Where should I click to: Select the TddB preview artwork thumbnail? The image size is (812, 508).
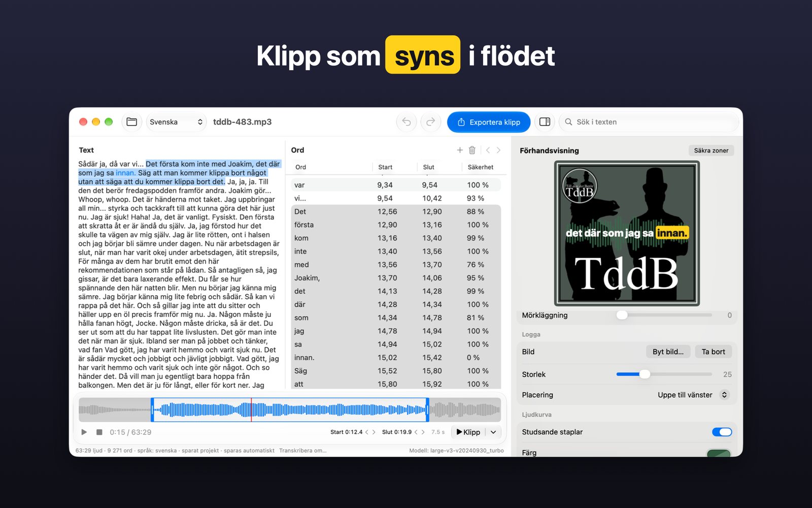tap(627, 234)
